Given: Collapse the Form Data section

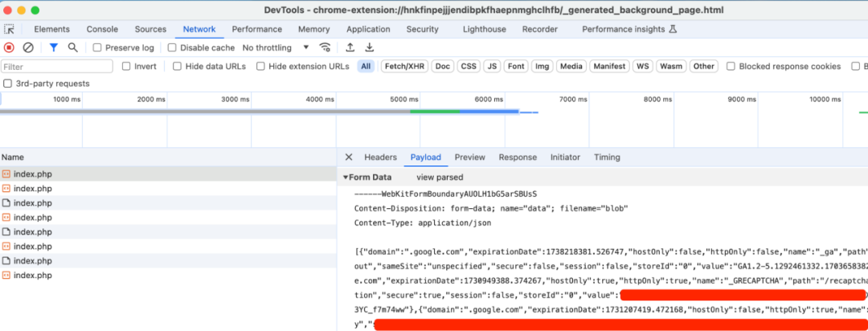Looking at the screenshot, I should [346, 178].
